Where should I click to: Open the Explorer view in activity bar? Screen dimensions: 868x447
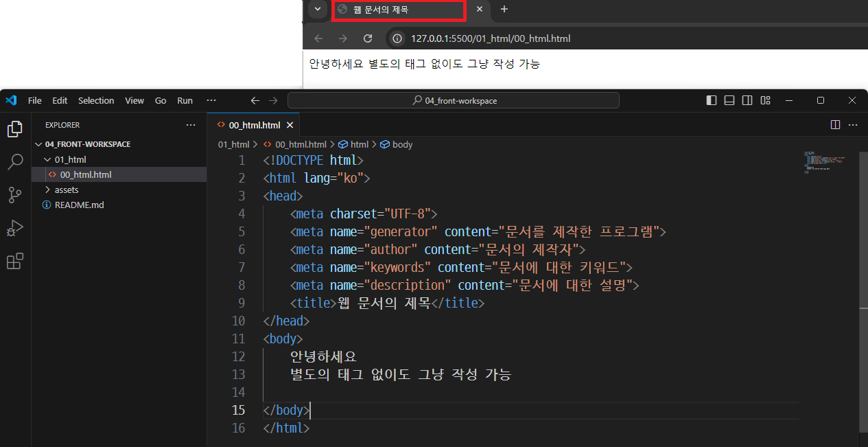15,129
